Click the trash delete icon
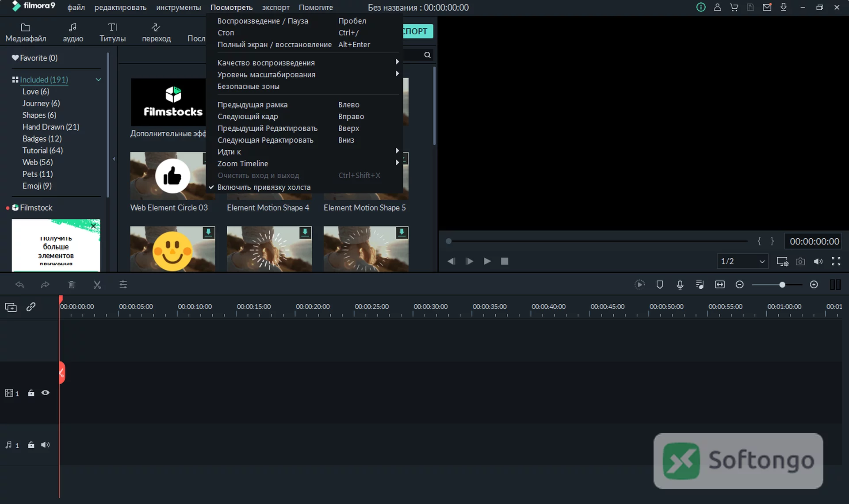Viewport: 849px width, 504px height. (72, 285)
